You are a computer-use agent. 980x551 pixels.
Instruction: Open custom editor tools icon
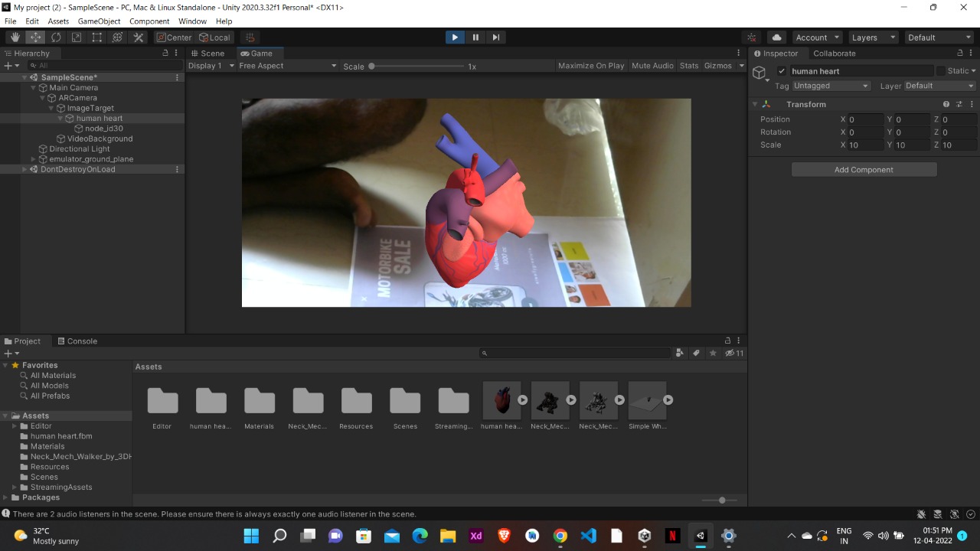[139, 37]
